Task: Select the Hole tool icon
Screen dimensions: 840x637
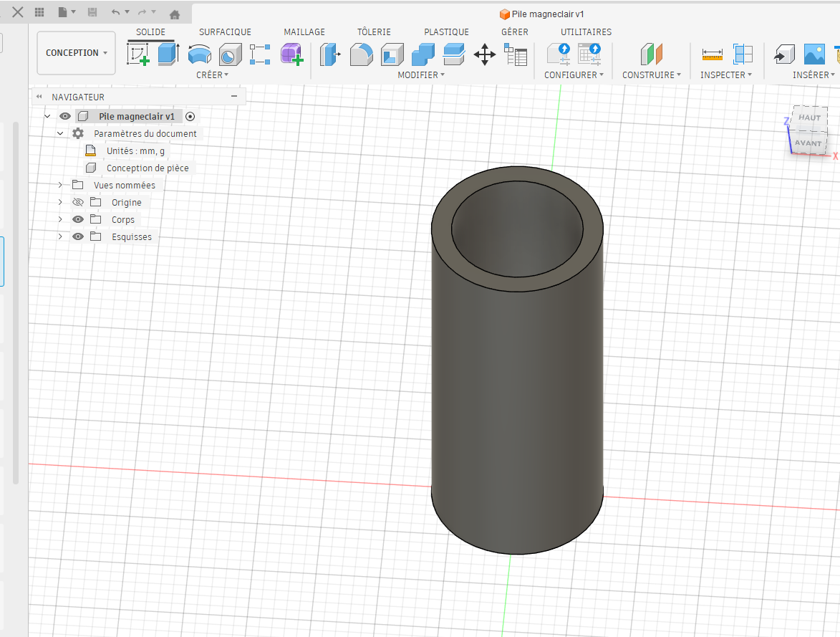Action: [231, 54]
